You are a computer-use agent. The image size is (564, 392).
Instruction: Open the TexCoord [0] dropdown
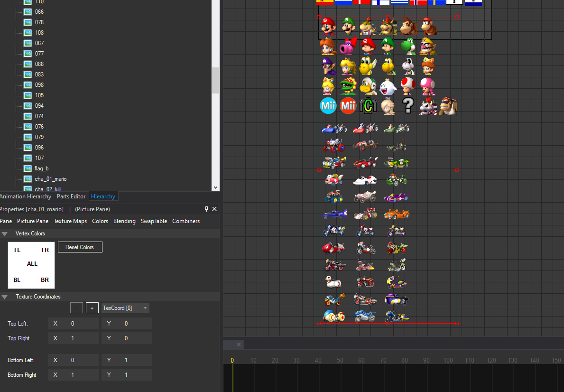[x=125, y=308]
